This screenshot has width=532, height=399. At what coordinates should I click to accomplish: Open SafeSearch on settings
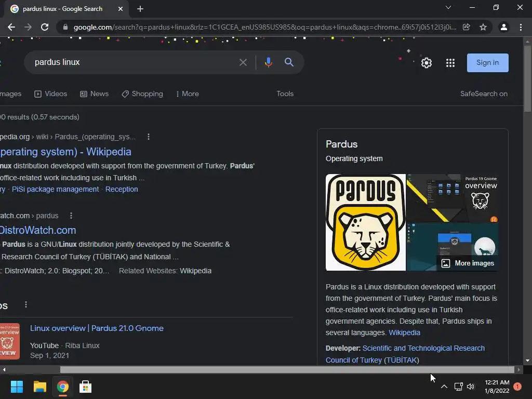[x=484, y=94]
